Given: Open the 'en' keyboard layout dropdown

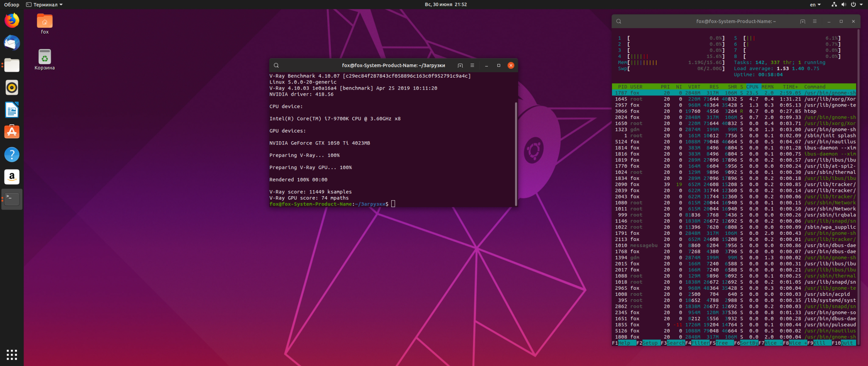Looking at the screenshot, I should (x=815, y=5).
